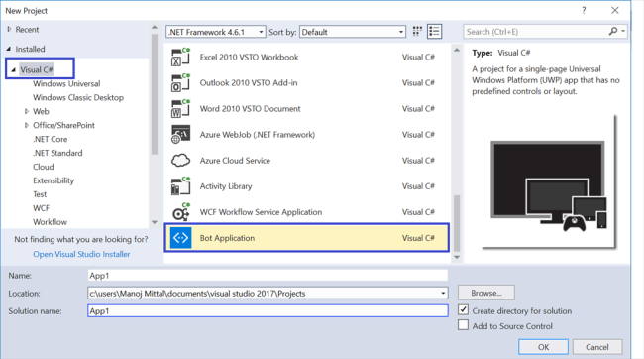Screen dimensions: 644x359
Task: Select the Activity Library template name
Action: point(226,186)
